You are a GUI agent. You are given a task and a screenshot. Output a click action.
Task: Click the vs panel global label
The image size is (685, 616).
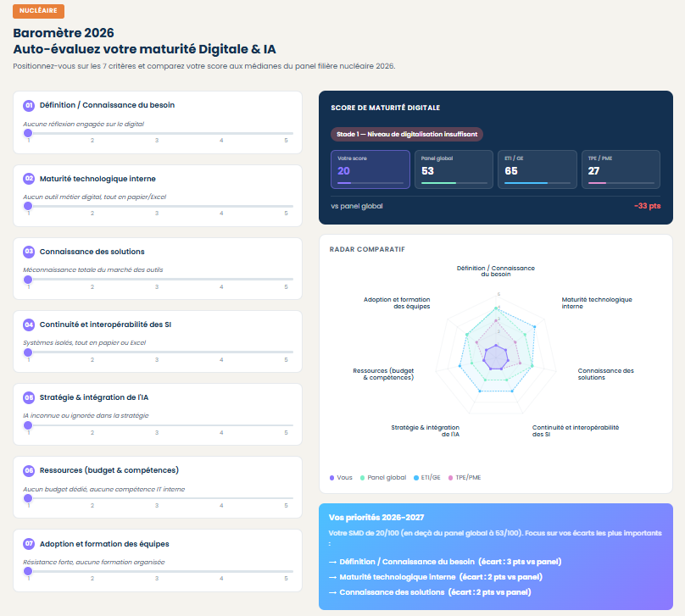click(356, 206)
